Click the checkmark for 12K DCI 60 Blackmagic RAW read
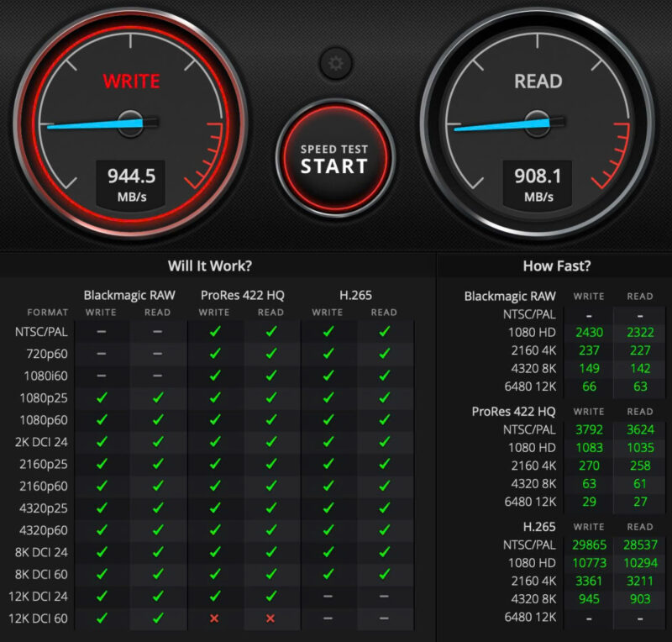The image size is (672, 642). tap(158, 618)
